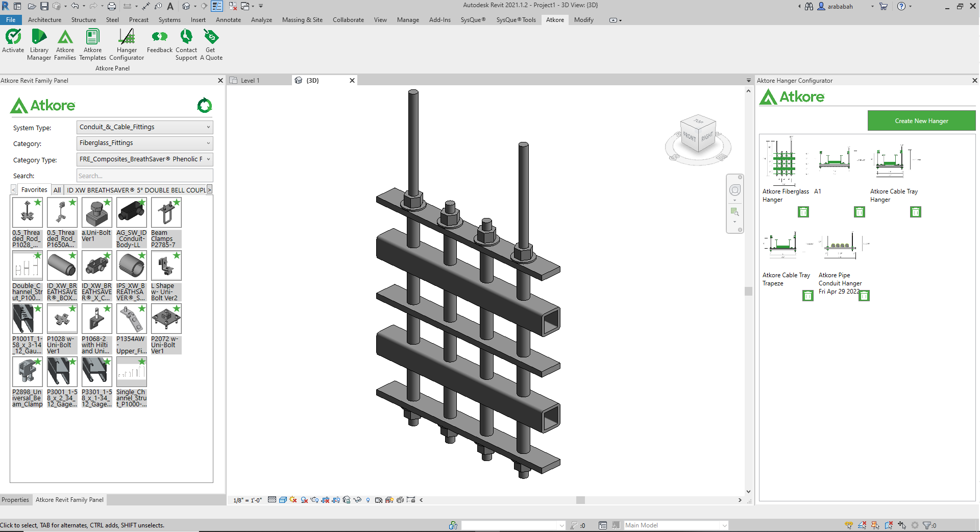Open Visual Style options in view control bar

click(x=282, y=500)
